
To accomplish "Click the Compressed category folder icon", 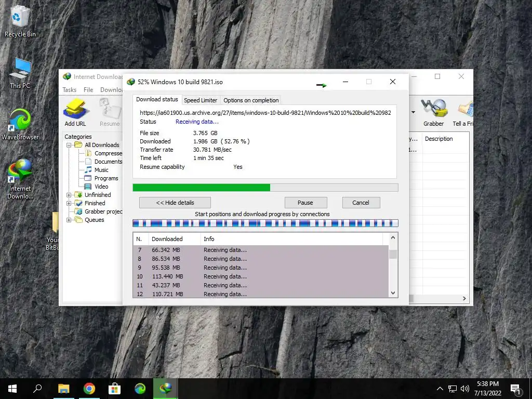I will [x=88, y=153].
